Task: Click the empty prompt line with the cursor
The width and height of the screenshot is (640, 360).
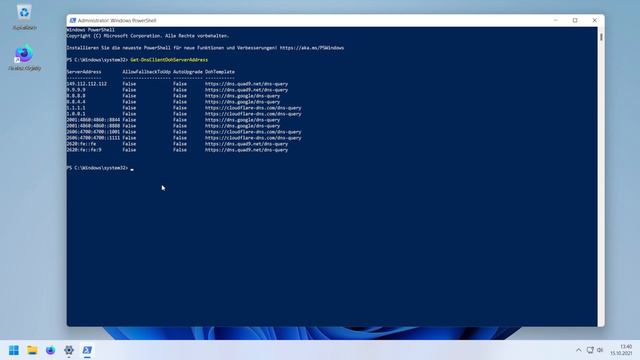Action: pos(100,168)
